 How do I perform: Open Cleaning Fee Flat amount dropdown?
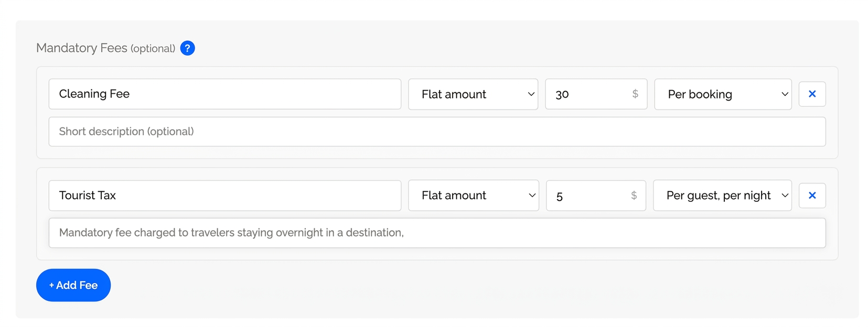point(473,94)
